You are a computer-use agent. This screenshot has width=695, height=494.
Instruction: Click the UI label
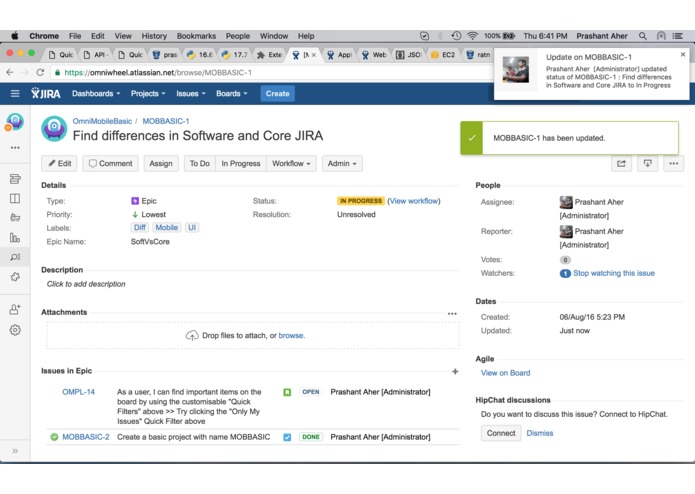click(191, 227)
